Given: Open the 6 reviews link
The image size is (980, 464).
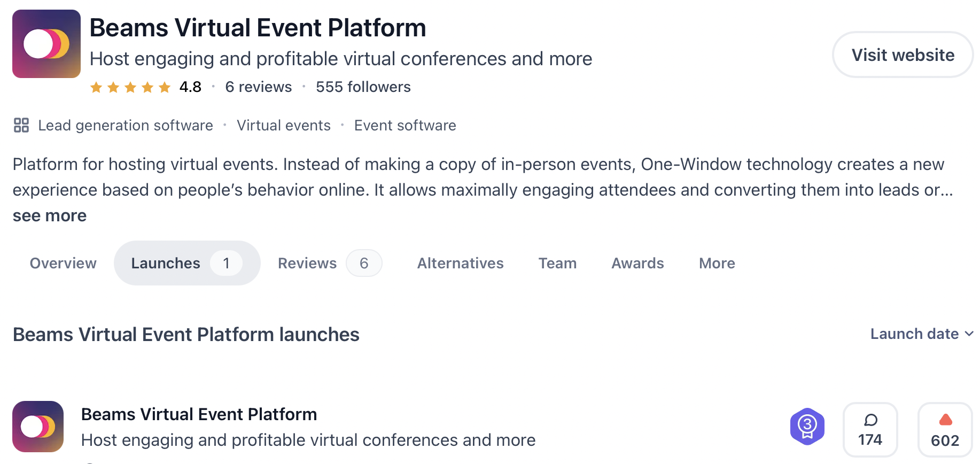Looking at the screenshot, I should pyautogui.click(x=259, y=87).
